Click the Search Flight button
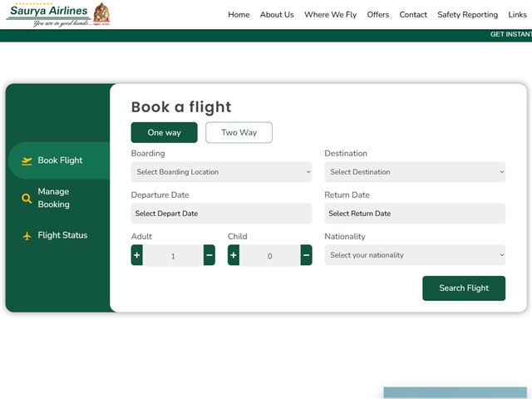The height and width of the screenshot is (399, 532). coord(463,288)
